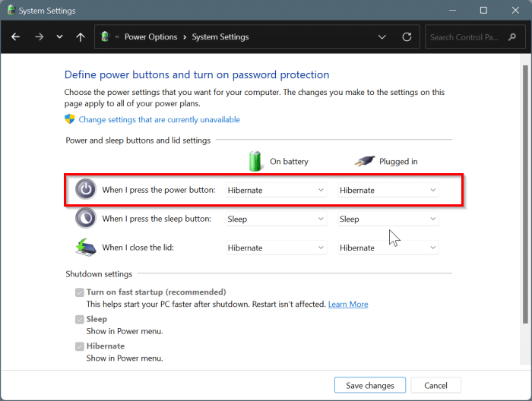Viewport: 532px width, 401px height.
Task: Open address bar history dropdown
Action: coord(382,37)
